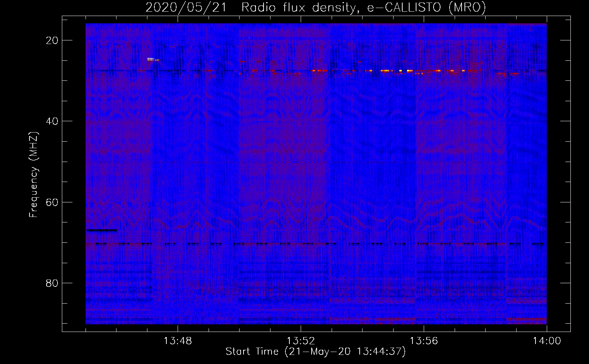Click the 20 MHz frequency tick label

point(52,40)
